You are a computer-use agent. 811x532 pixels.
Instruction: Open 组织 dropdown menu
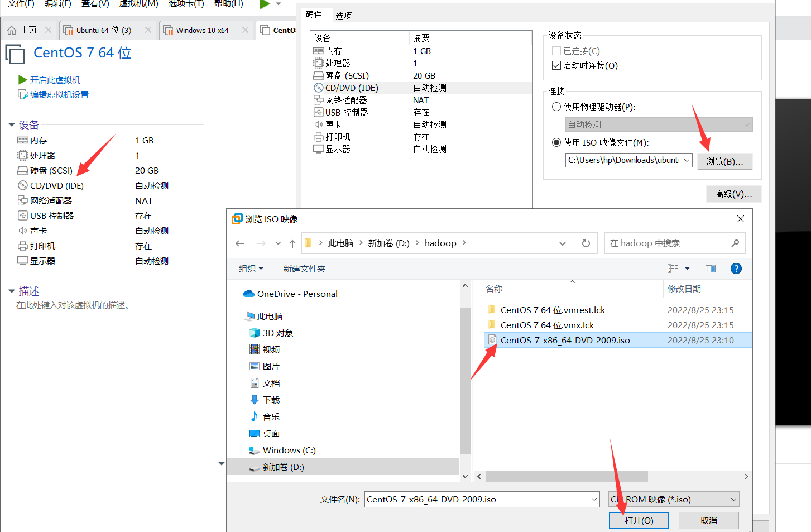(x=251, y=269)
